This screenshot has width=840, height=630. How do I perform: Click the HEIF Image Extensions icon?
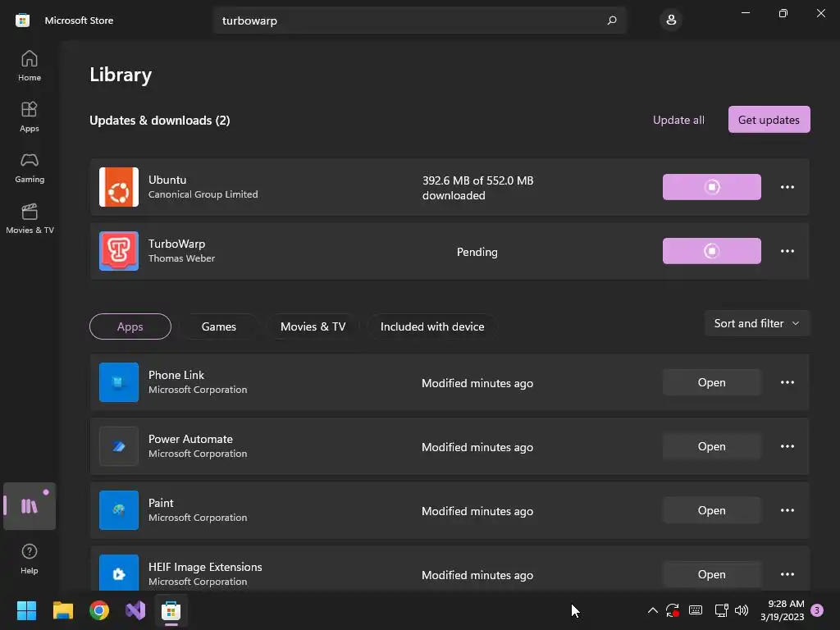[x=119, y=573]
